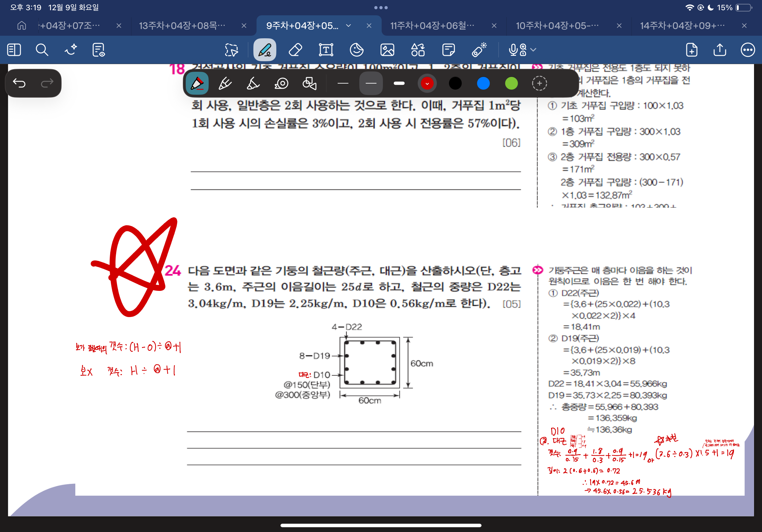Screen dimensions: 762x532
Task: Expand the active tab's title dropdown
Action: pos(348,26)
